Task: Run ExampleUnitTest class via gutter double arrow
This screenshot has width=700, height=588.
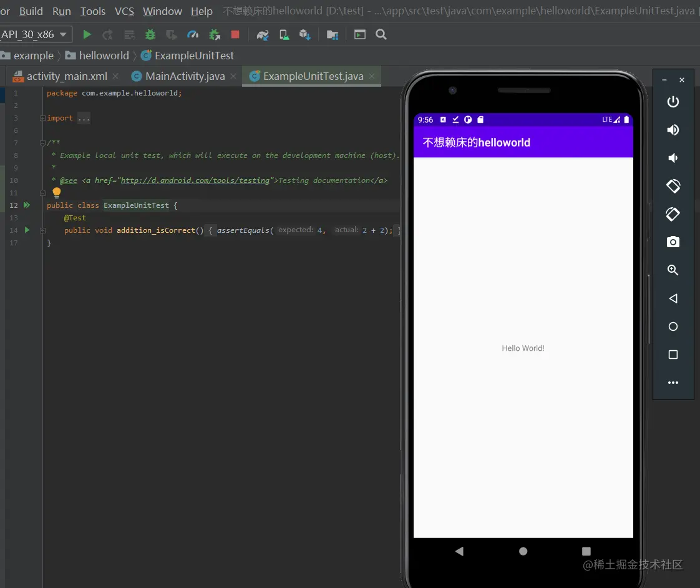Action: (x=27, y=205)
